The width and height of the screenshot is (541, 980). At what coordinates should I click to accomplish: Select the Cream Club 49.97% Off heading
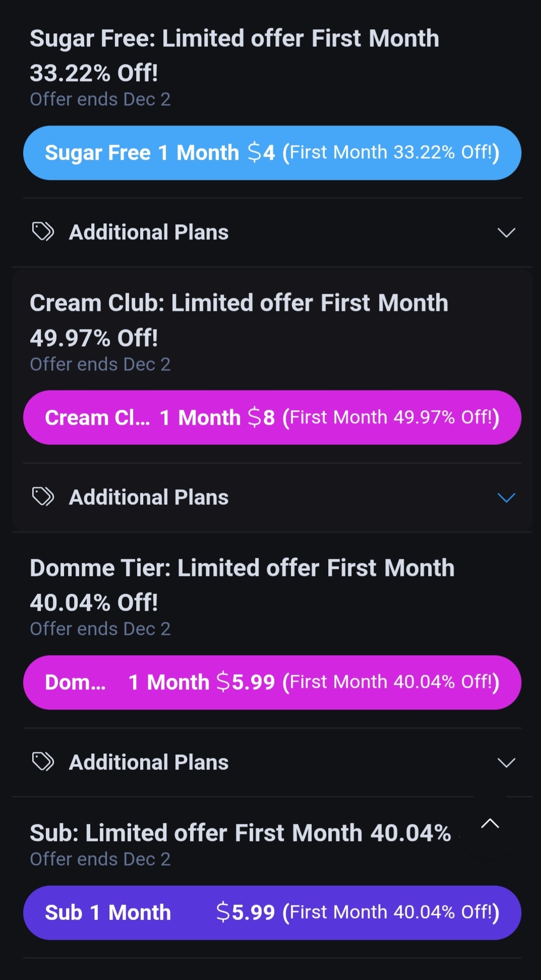pyautogui.click(x=239, y=320)
